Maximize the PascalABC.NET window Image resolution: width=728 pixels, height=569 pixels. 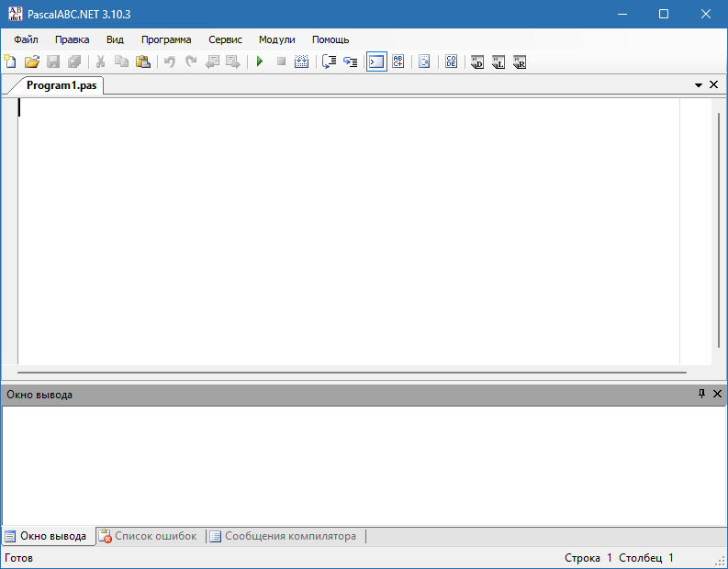coord(664,14)
